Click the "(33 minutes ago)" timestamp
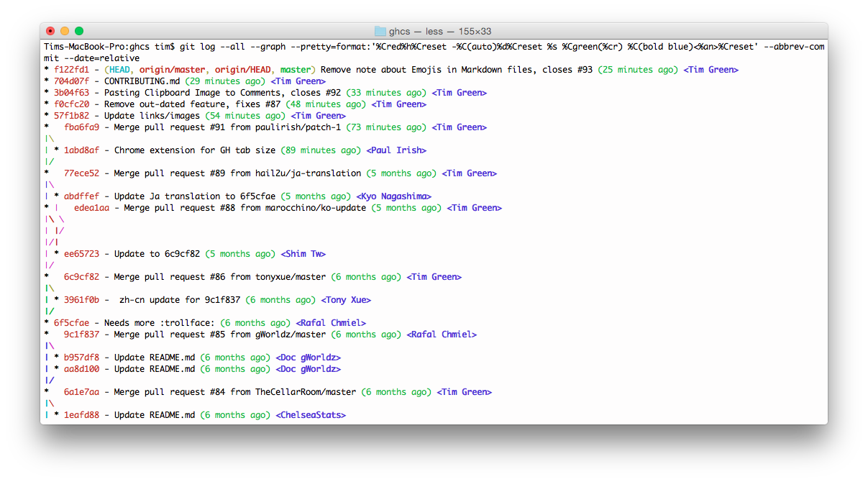Image resolution: width=868 pixels, height=482 pixels. (387, 93)
